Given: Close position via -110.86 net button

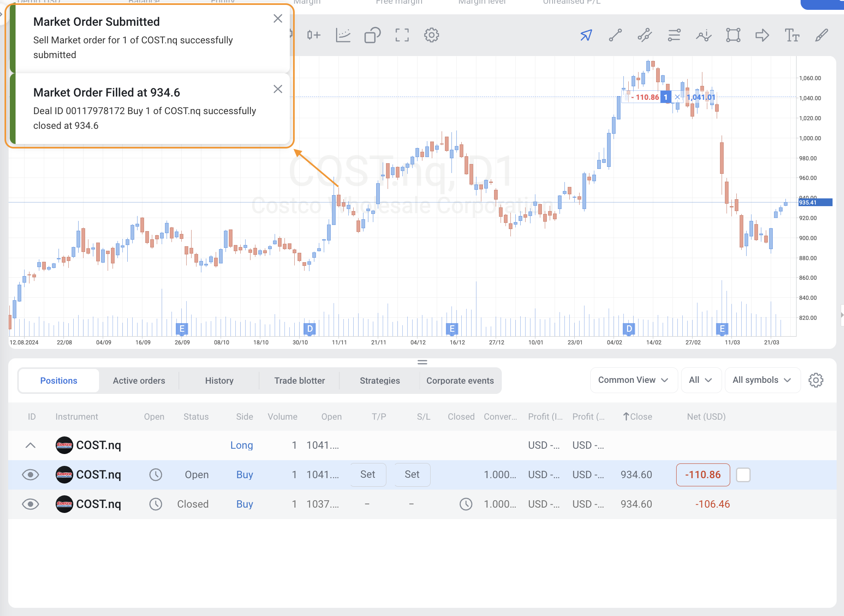Looking at the screenshot, I should coord(703,475).
